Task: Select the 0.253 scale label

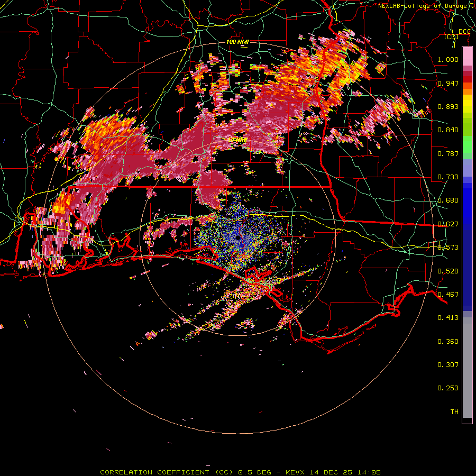Action: tap(448, 388)
